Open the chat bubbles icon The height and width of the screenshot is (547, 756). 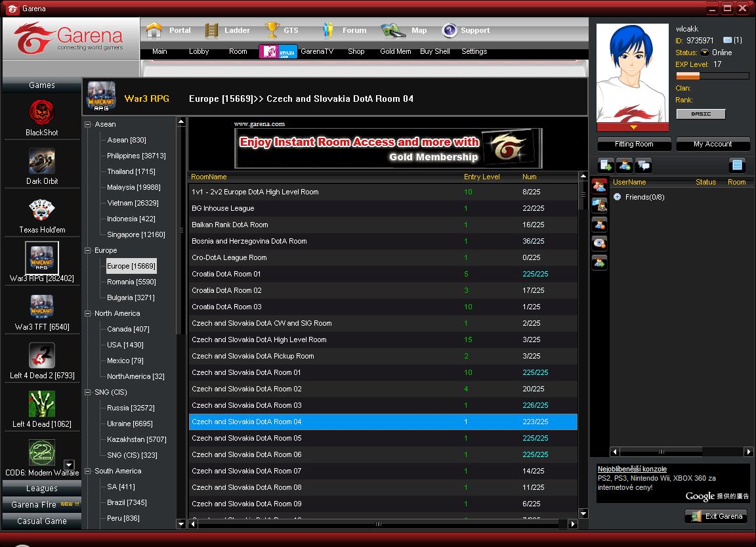coord(643,165)
